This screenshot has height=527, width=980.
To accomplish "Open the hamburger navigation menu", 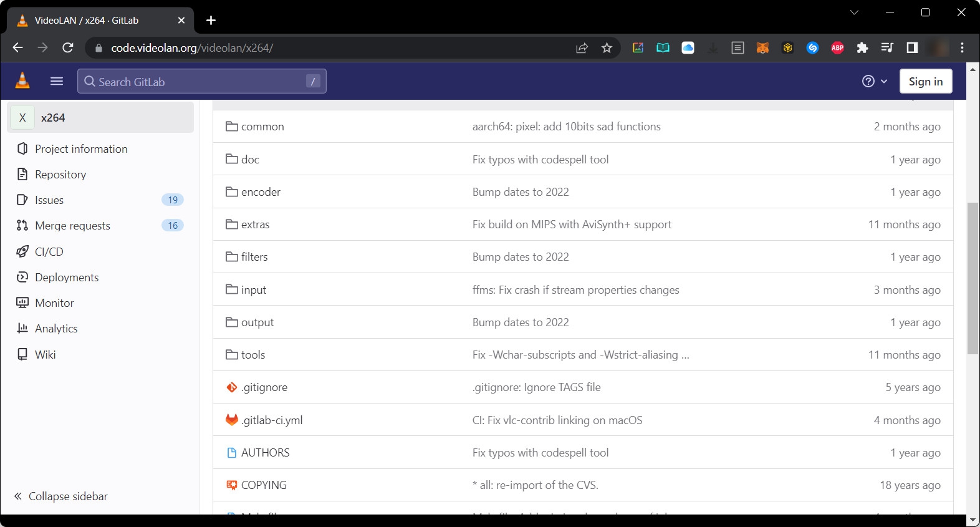I will 57,81.
